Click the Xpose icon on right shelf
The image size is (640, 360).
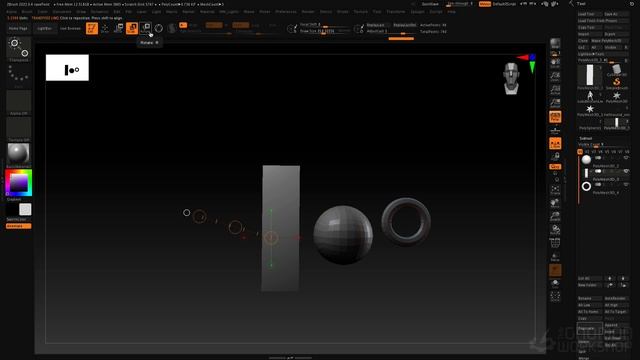[555, 297]
